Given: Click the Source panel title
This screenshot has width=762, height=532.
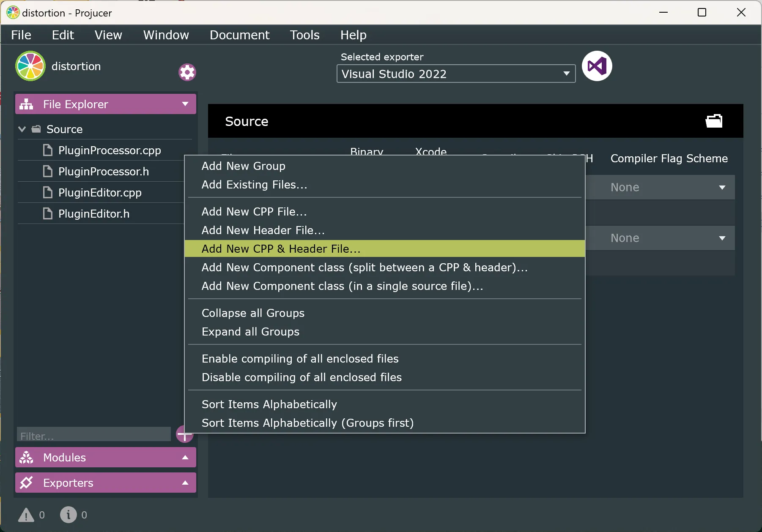Looking at the screenshot, I should pos(247,121).
